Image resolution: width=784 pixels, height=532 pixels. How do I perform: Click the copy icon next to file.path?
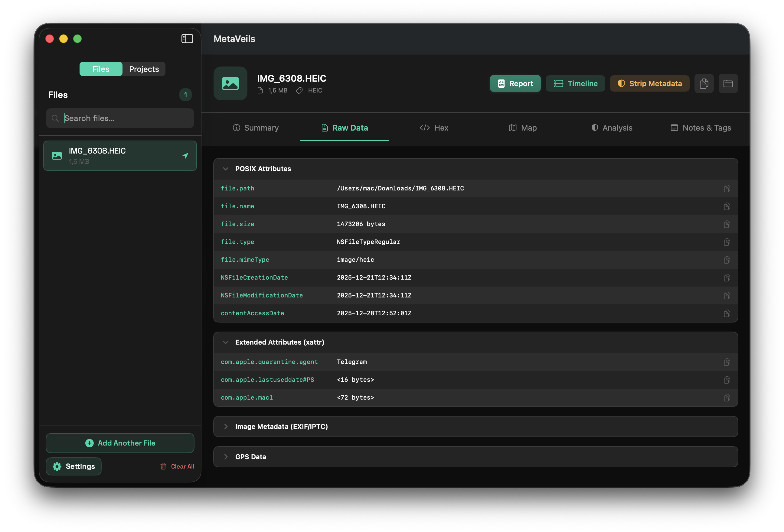click(727, 188)
